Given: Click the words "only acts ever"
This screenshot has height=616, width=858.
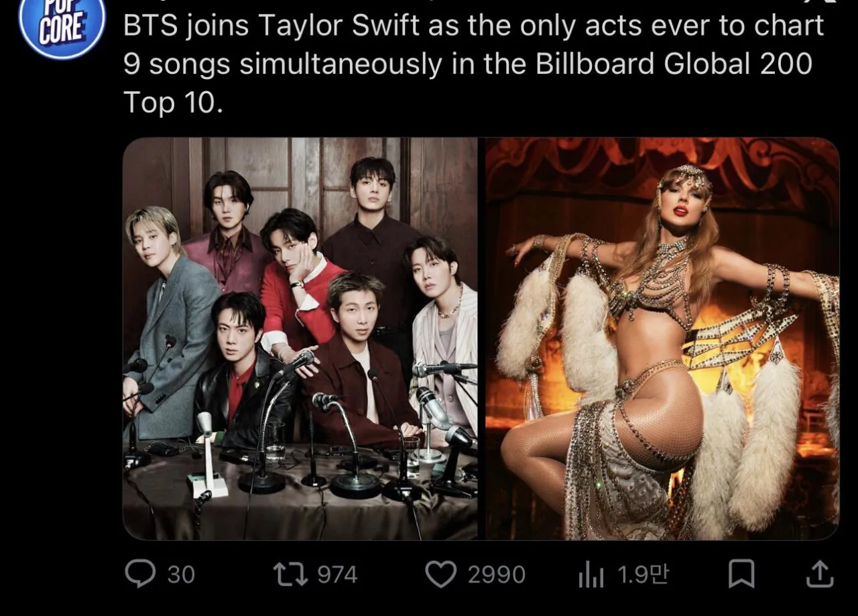Looking at the screenshot, I should [x=593, y=26].
